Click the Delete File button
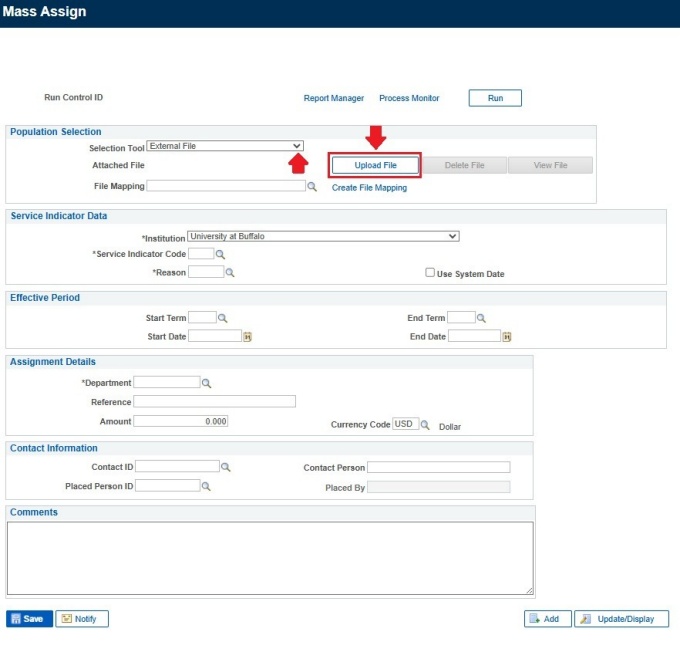The height and width of the screenshot is (669, 680). (464, 165)
